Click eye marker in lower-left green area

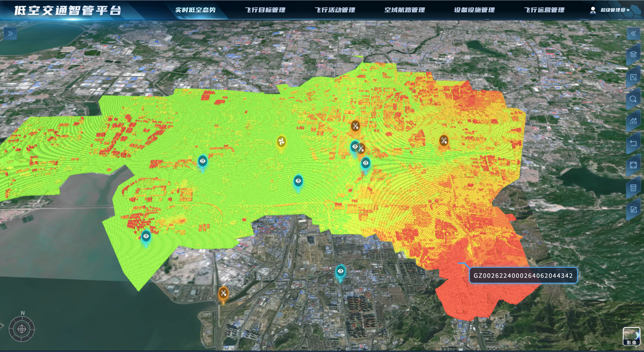(146, 236)
